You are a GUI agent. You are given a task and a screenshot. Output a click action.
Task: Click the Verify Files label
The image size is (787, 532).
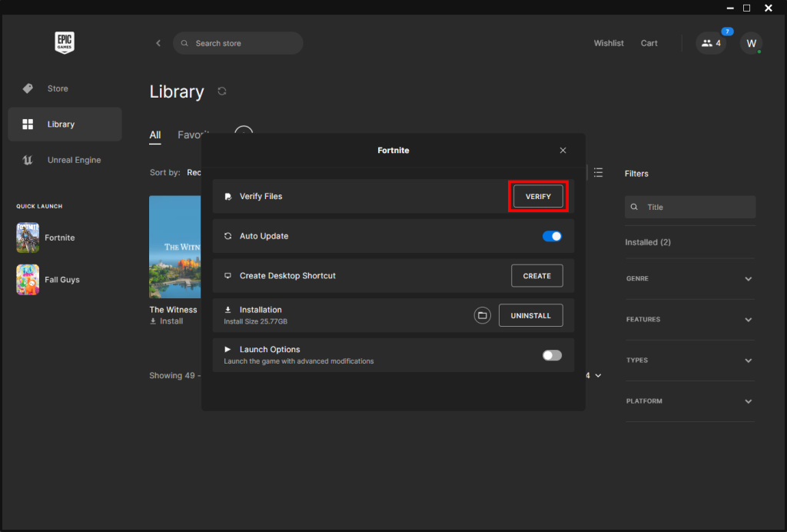pyautogui.click(x=261, y=196)
